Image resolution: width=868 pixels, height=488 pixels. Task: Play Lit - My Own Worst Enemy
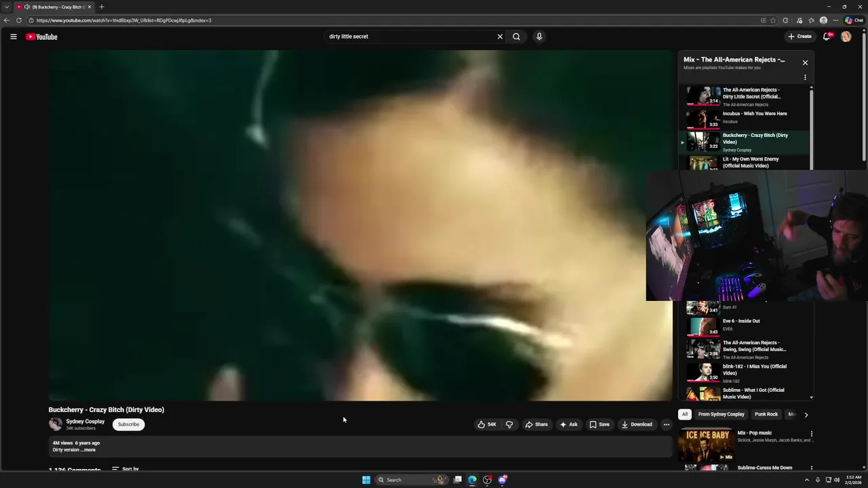pyautogui.click(x=745, y=163)
